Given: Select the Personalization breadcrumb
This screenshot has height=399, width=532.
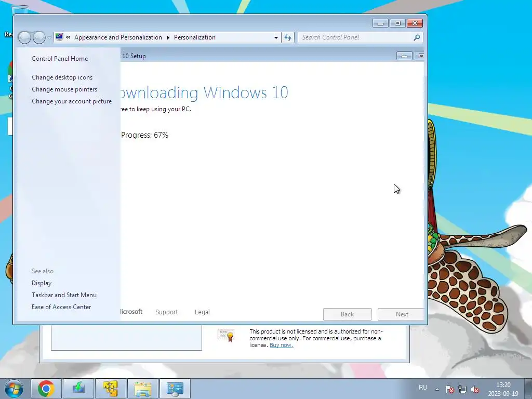Looking at the screenshot, I should (x=195, y=37).
